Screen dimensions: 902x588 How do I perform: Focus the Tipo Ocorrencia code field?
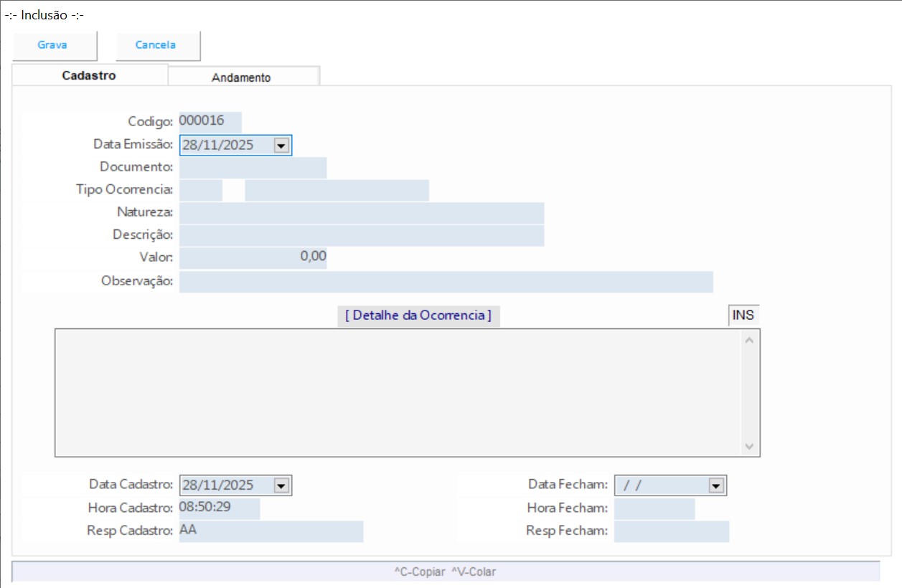201,190
